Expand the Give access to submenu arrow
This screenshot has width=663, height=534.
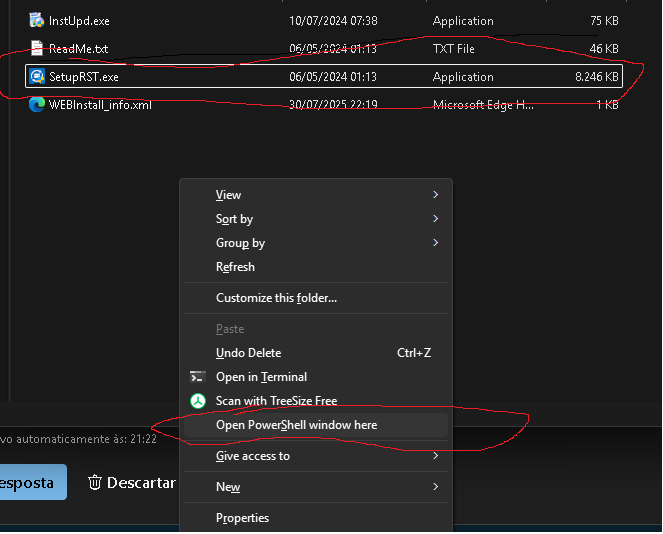coord(436,456)
